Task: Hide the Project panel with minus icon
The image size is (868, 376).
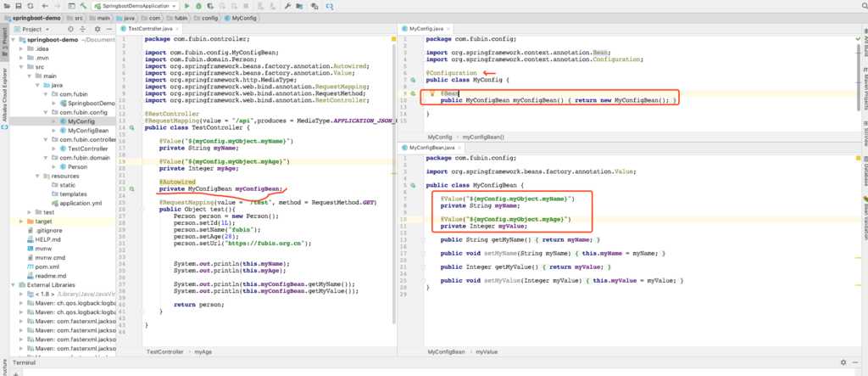Action: click(109, 29)
